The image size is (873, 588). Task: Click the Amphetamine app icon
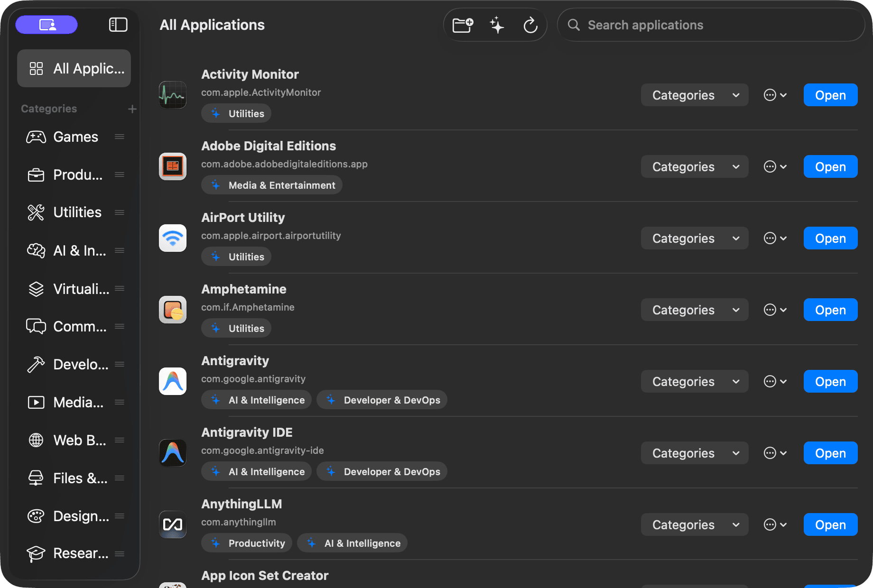[x=173, y=310]
